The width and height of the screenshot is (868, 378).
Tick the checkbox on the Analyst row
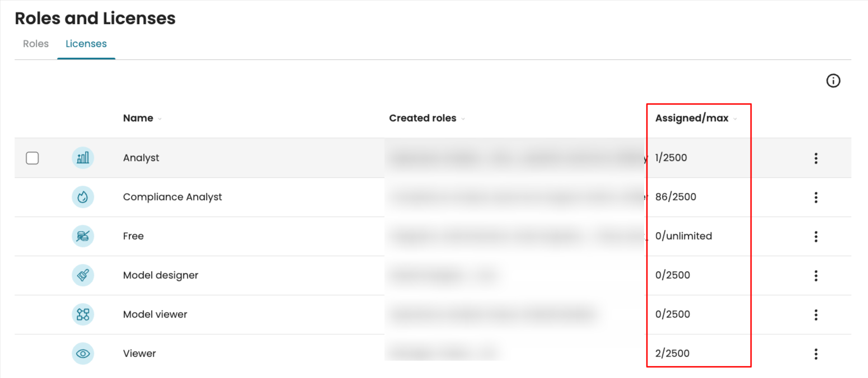[32, 158]
